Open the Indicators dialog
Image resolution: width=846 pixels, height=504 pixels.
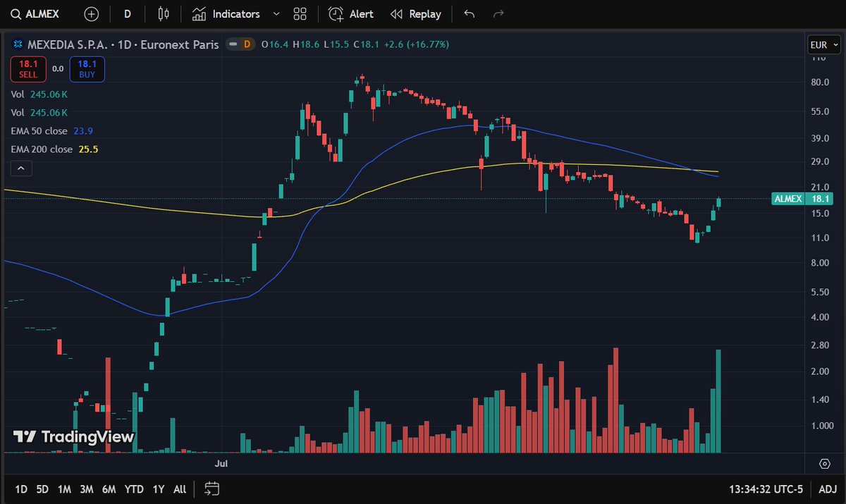(x=226, y=14)
